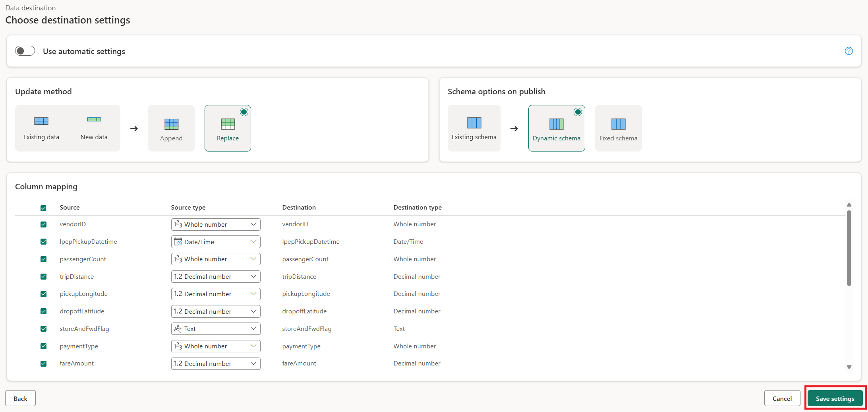Select the Fixed schema icon
Screen dimensions: 868x412
click(618, 127)
